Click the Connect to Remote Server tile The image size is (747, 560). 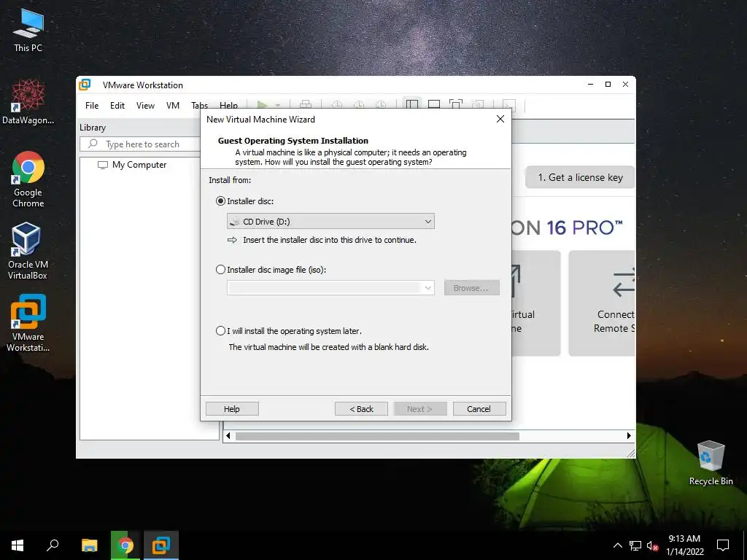click(602, 303)
